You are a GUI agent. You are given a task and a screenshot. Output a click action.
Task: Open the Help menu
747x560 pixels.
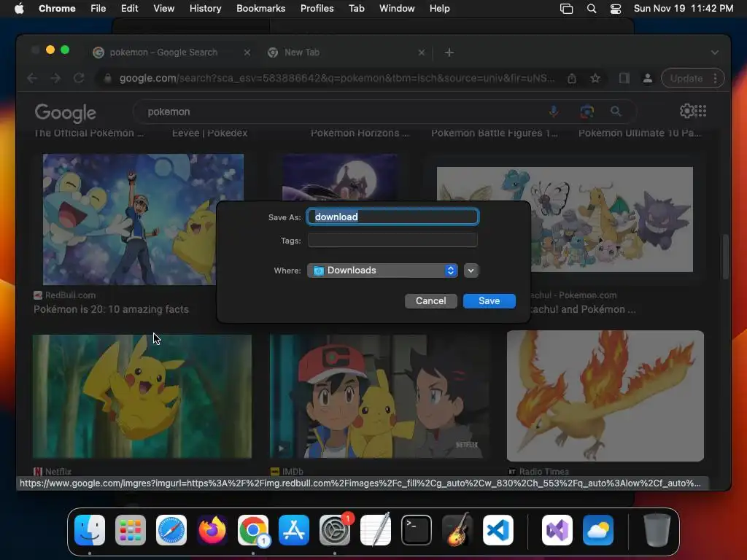439,9
